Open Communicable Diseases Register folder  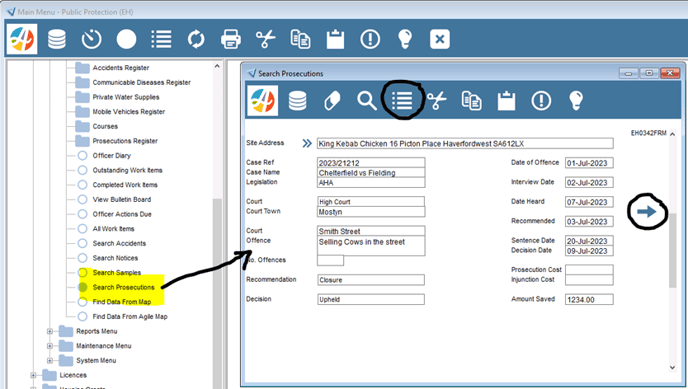pos(141,82)
